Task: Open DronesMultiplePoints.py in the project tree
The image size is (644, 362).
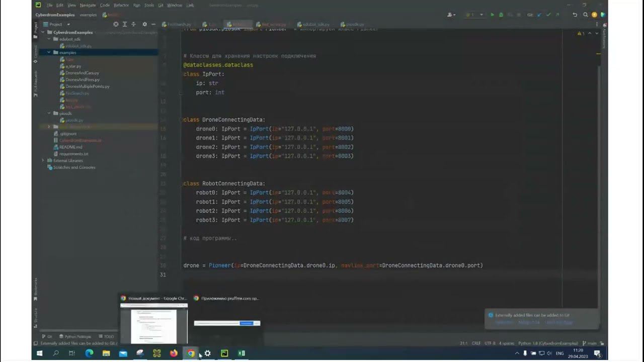Action: [87, 86]
